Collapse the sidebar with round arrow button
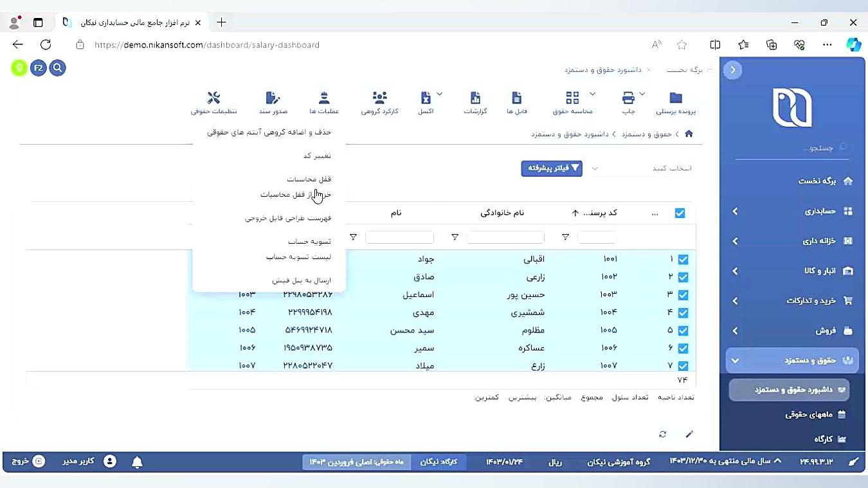Screen dimensions: 868x488 pos(732,70)
